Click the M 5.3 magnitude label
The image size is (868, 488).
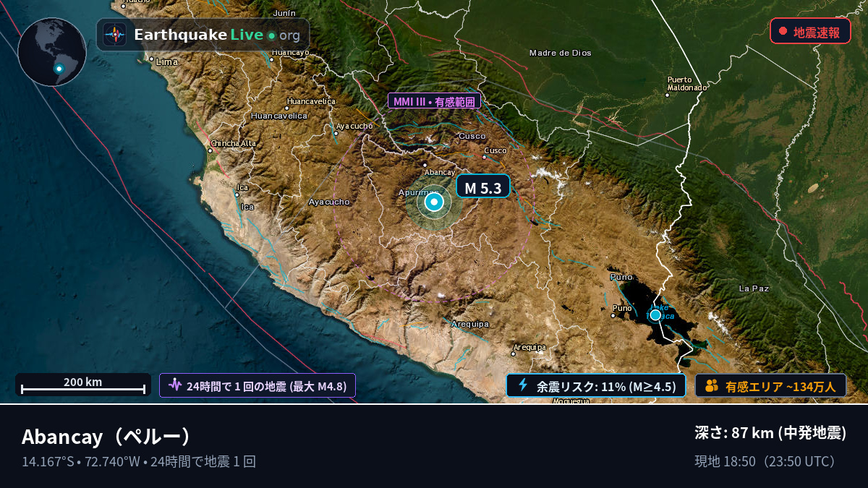[483, 187]
